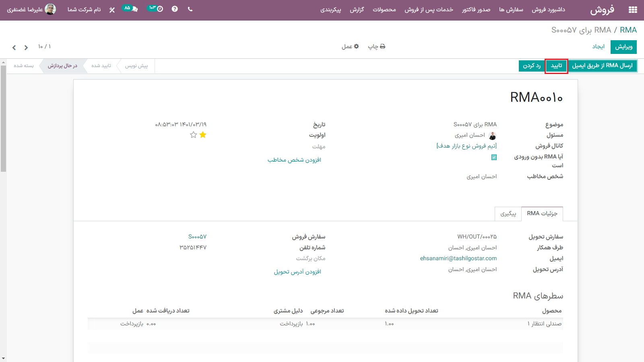This screenshot has width=644, height=362.
Task: Open the عمل action dropdown
Action: tap(350, 47)
